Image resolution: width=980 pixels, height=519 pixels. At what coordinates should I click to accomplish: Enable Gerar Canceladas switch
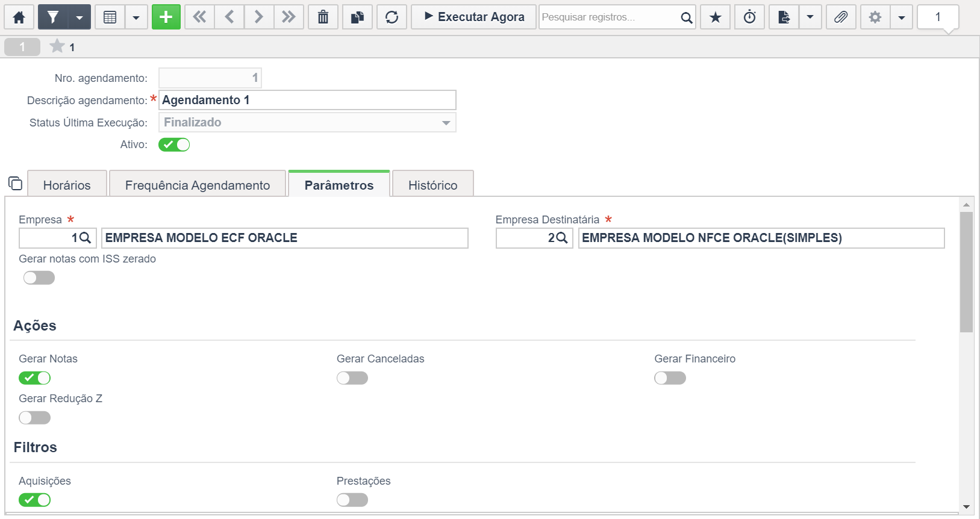coord(352,378)
